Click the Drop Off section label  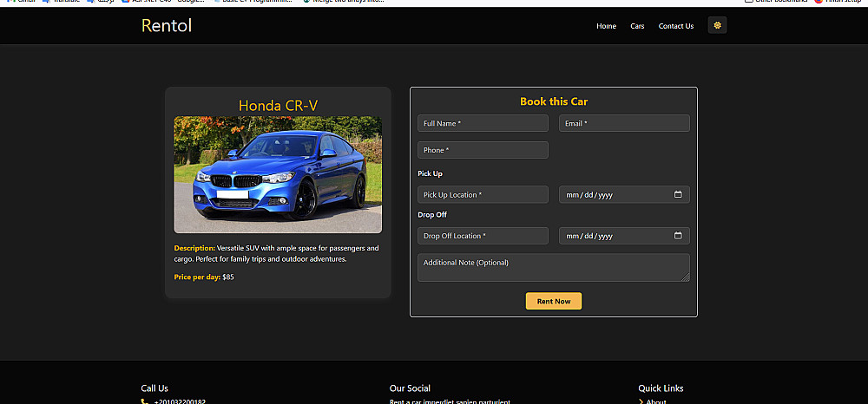(431, 214)
